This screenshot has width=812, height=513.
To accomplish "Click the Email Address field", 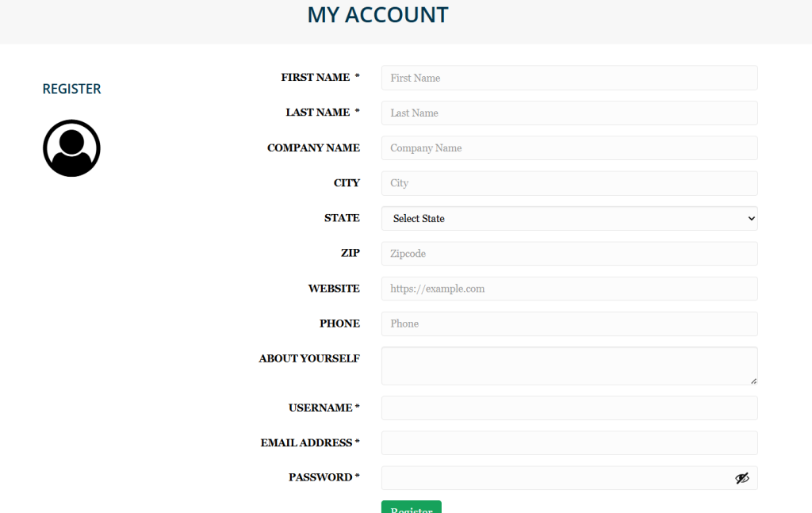I will click(x=569, y=442).
